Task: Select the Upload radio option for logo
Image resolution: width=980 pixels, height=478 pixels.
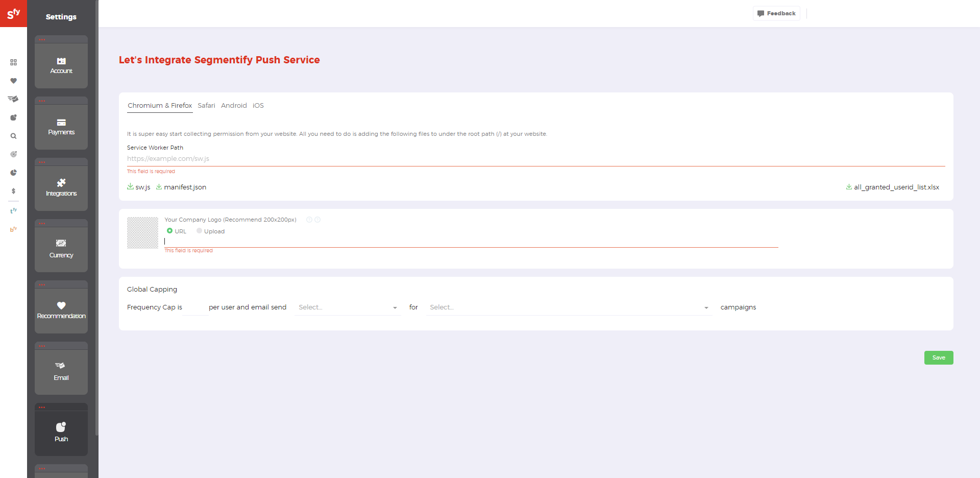Action: [199, 231]
